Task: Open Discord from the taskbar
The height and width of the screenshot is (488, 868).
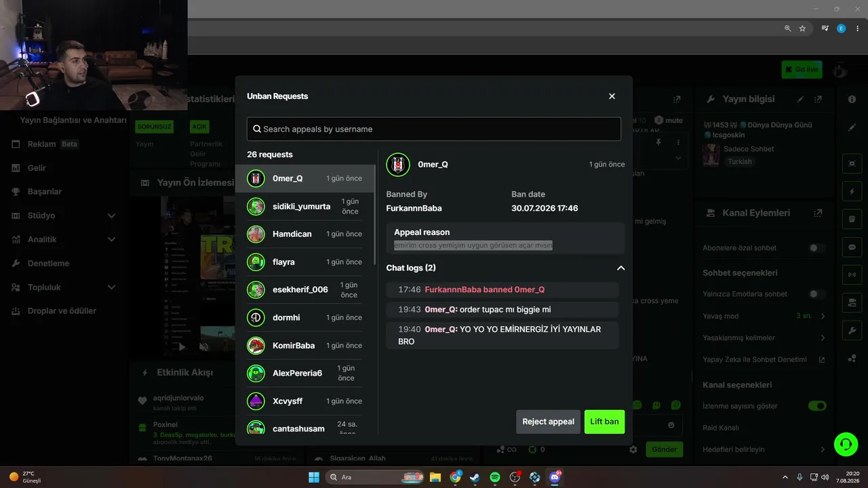Action: point(555,477)
